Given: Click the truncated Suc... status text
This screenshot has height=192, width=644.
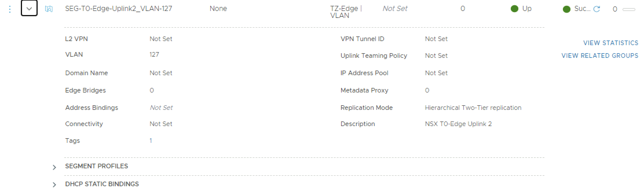Looking at the screenshot, I should point(582,9).
